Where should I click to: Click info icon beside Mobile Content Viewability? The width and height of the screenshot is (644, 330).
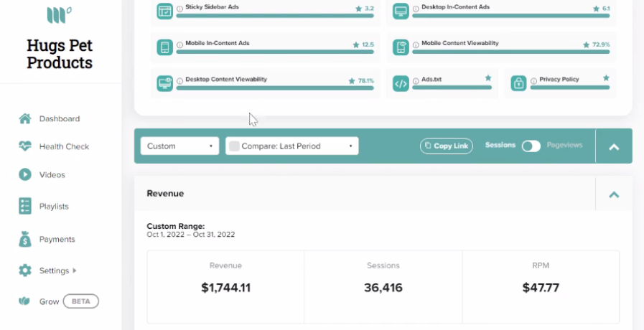coord(416,44)
